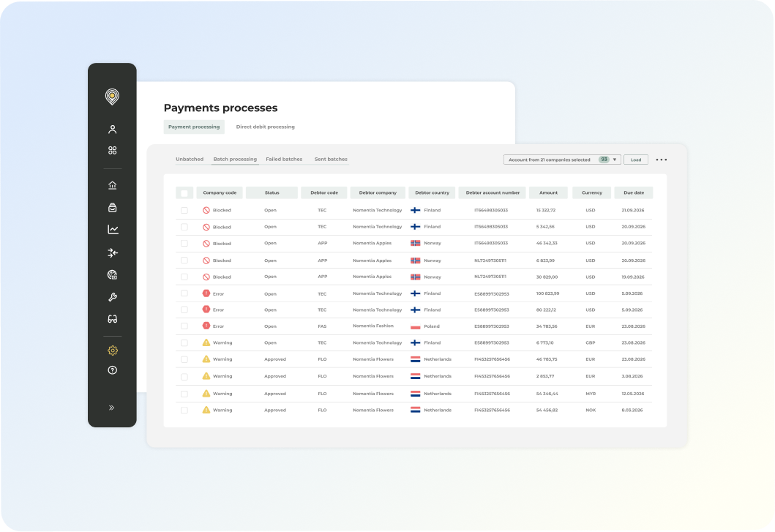Sort by the Status column header
The height and width of the screenshot is (532, 775).
(272, 193)
